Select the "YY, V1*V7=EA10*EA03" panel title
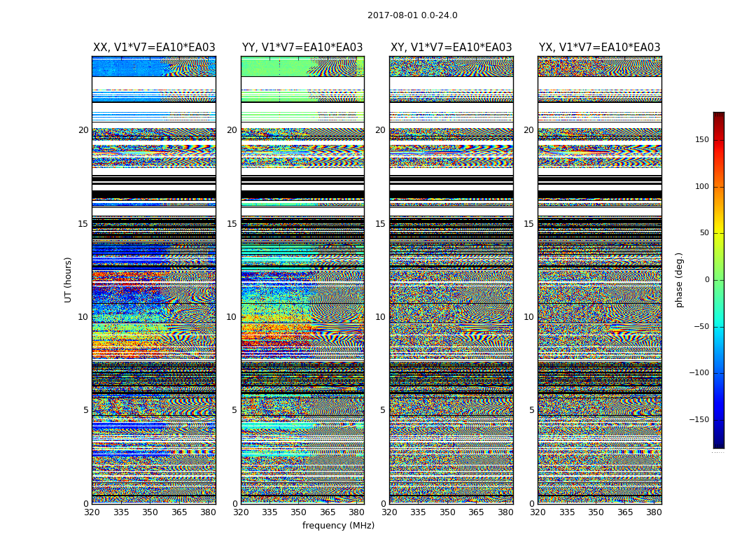This screenshot has width=735, height=560. pos(302,48)
